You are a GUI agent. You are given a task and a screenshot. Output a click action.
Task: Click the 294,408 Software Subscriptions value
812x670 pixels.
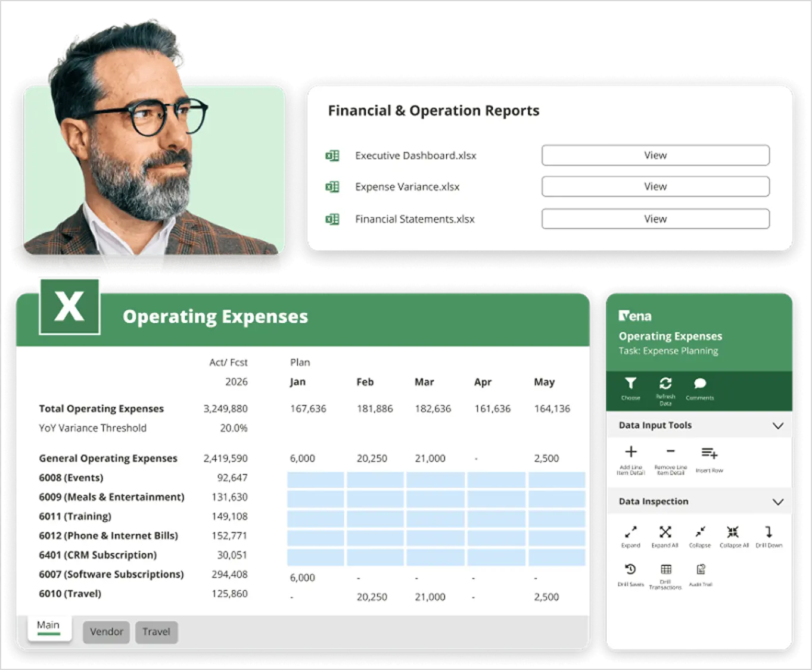(229, 575)
